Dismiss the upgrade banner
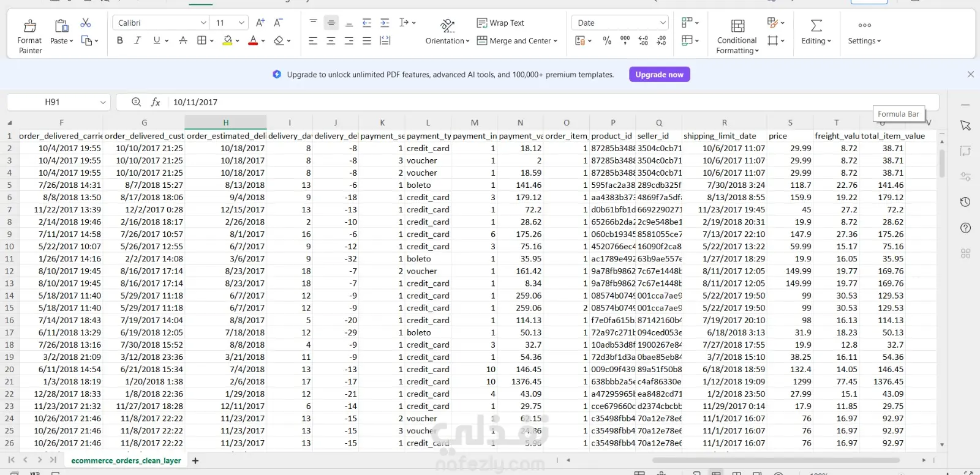Viewport: 980px width, 475px height. (x=970, y=74)
